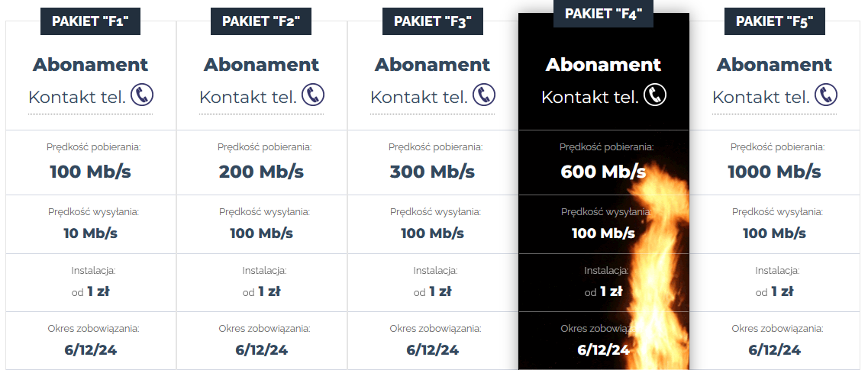Screen dimensions: 868x370
Task: Select the PAKIET "F2" label
Action: pyautogui.click(x=261, y=21)
